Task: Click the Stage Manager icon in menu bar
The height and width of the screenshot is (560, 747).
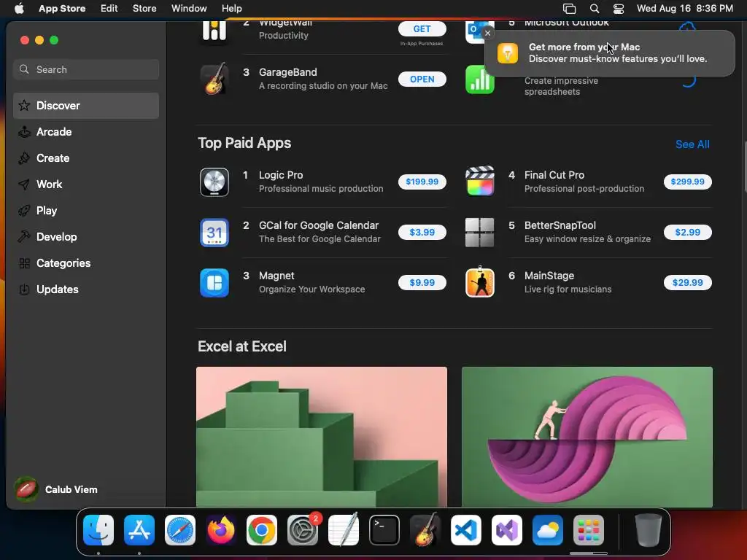Action: [x=569, y=9]
